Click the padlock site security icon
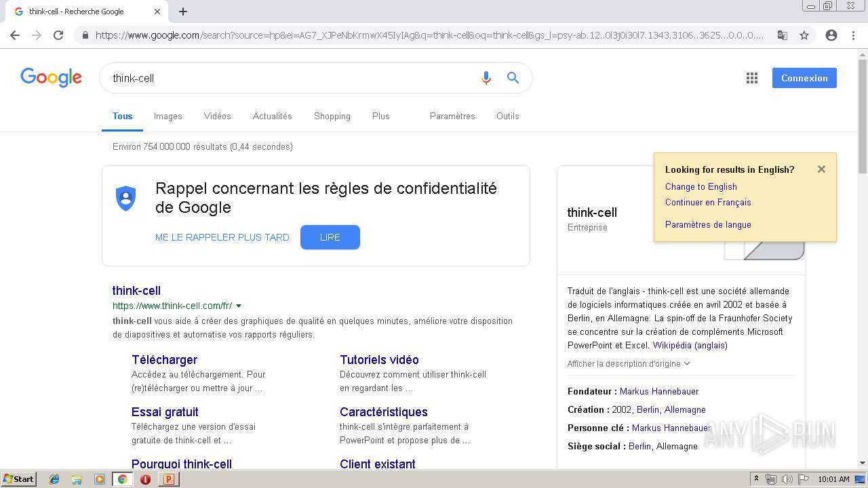 coord(85,35)
